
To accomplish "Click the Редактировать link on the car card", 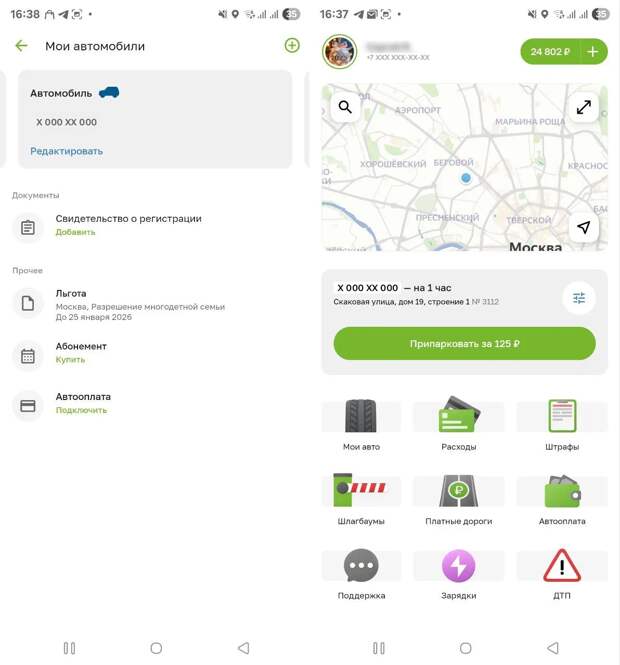I will 67,151.
